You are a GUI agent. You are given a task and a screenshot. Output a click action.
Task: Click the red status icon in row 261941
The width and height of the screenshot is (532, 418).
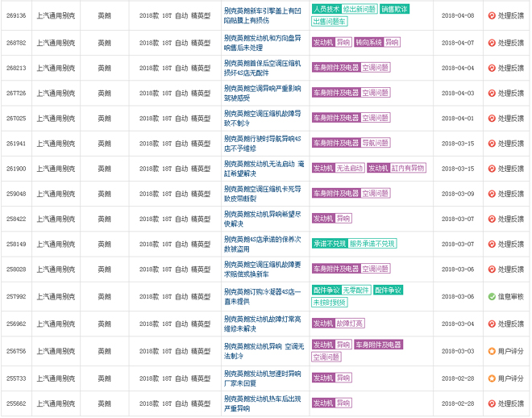tap(492, 144)
